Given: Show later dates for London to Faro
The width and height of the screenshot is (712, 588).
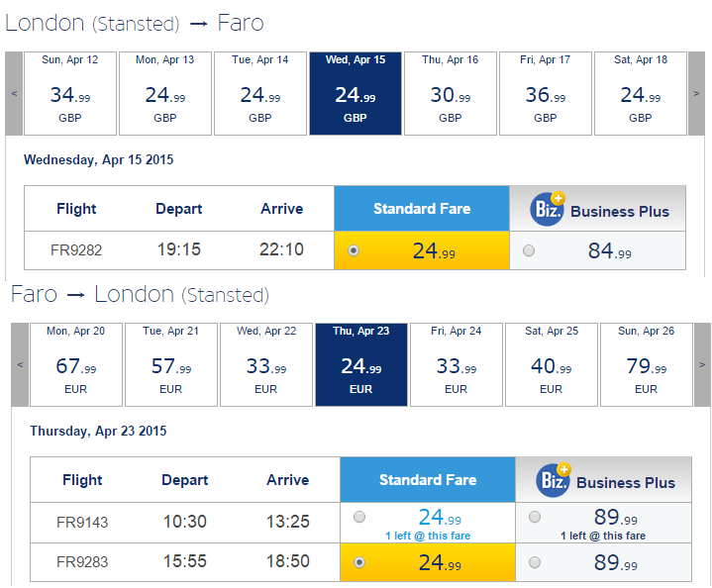Looking at the screenshot, I should [x=696, y=93].
